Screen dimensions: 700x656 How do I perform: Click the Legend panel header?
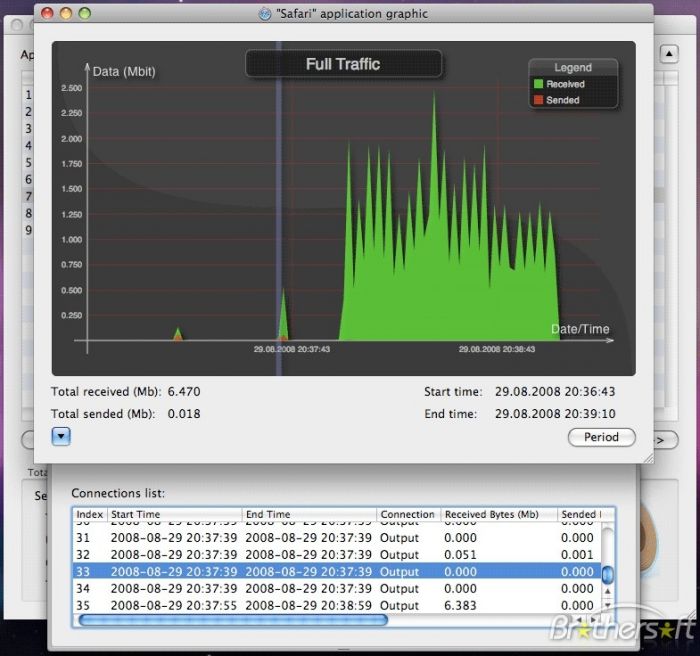[x=573, y=67]
